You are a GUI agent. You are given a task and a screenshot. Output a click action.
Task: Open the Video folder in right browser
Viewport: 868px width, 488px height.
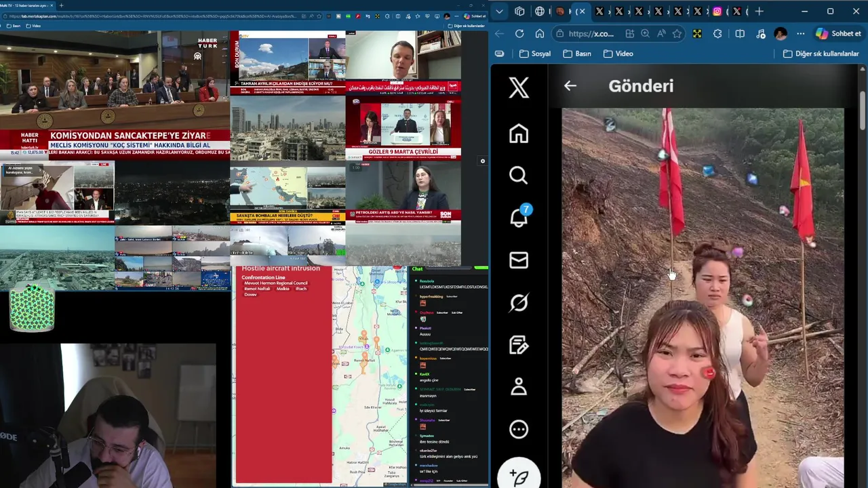click(x=618, y=54)
